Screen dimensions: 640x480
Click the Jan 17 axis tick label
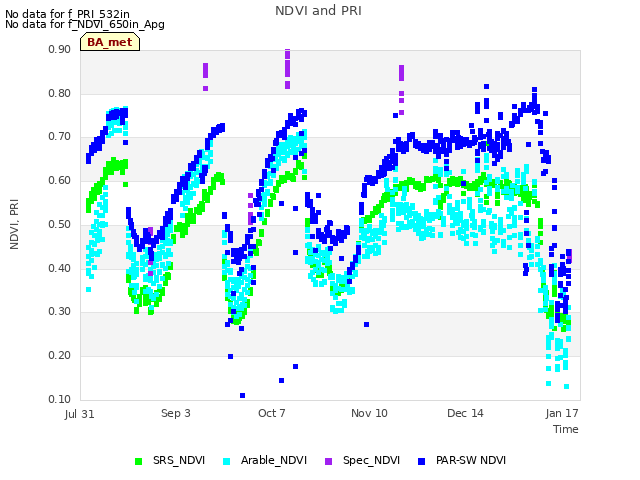click(562, 413)
